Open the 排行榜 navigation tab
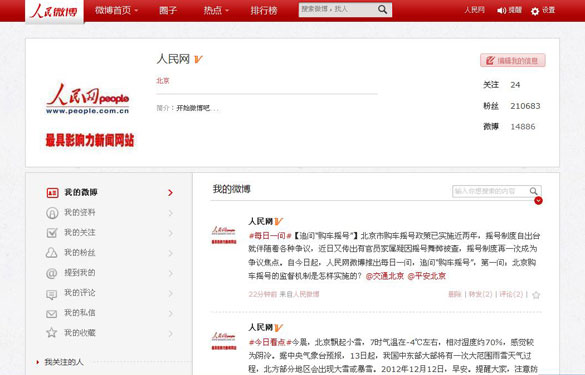 pos(264,10)
